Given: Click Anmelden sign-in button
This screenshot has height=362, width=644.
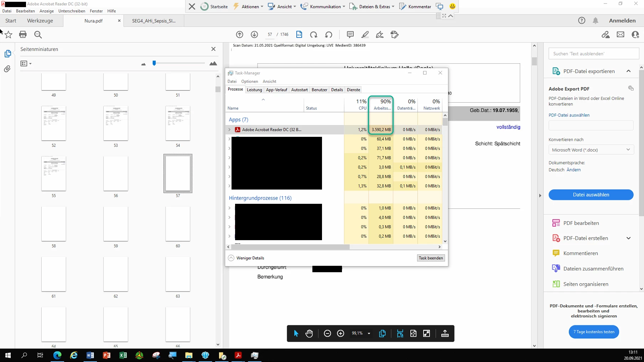Looking at the screenshot, I should coord(622,21).
